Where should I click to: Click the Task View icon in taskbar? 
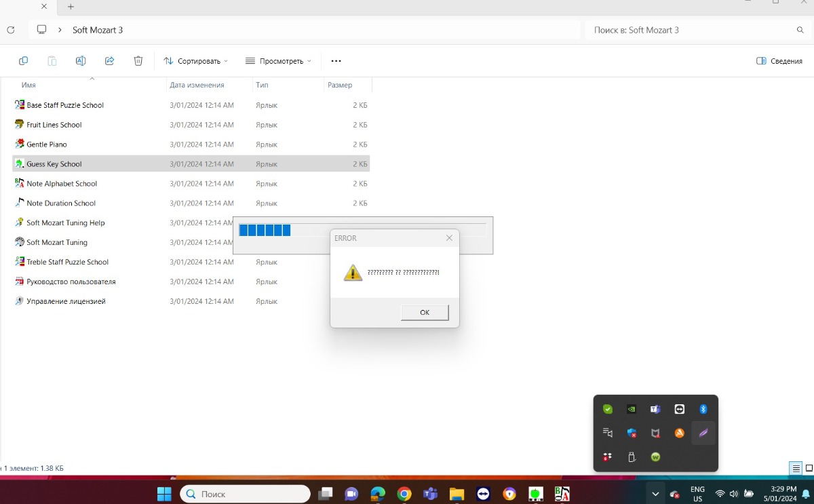tap(326, 494)
